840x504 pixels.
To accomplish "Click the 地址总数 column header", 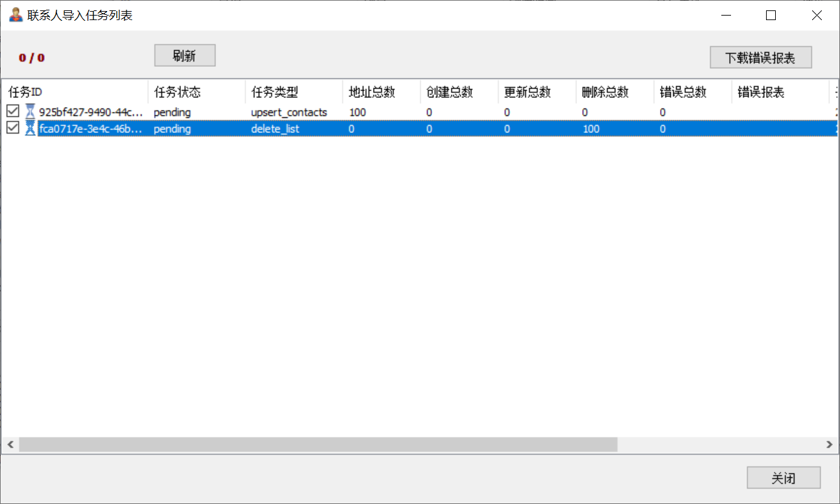I will coord(381,92).
